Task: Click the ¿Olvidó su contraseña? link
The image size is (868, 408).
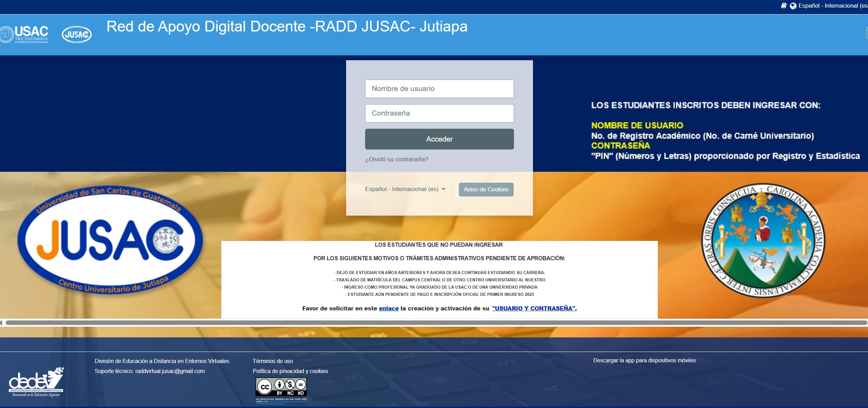Action: point(397,159)
